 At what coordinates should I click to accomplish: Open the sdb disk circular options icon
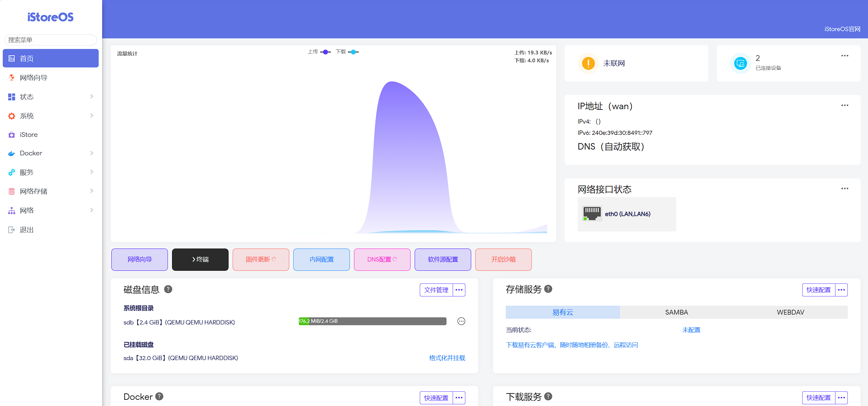[x=461, y=321]
